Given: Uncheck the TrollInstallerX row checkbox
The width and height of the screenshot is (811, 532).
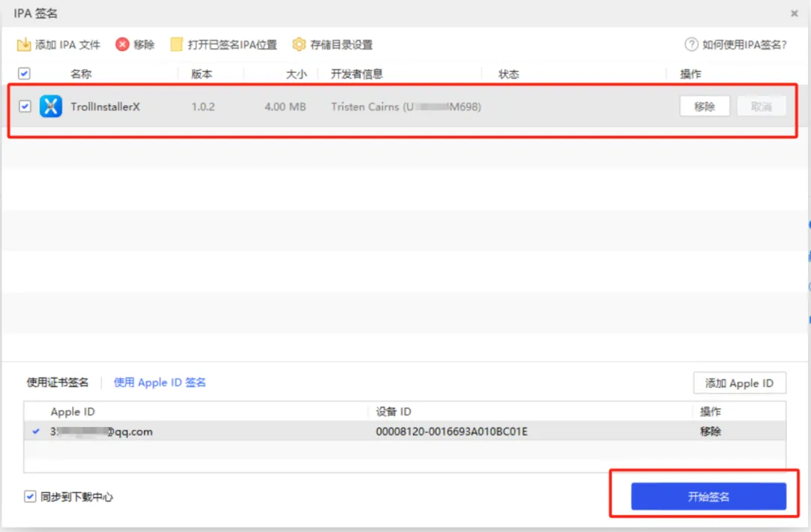Looking at the screenshot, I should (x=24, y=106).
